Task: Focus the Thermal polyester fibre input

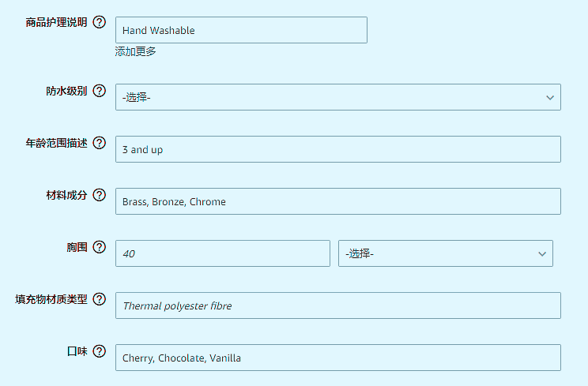Action: [x=337, y=305]
